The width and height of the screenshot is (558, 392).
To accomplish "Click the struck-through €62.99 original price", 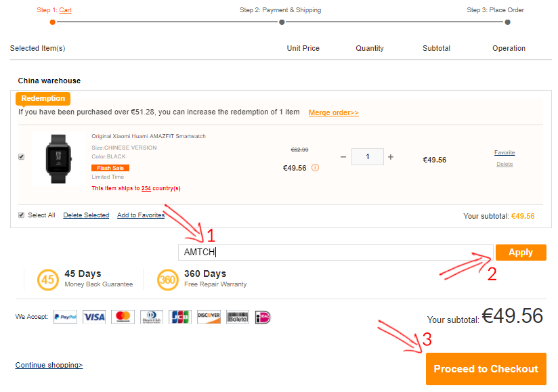I will [299, 150].
